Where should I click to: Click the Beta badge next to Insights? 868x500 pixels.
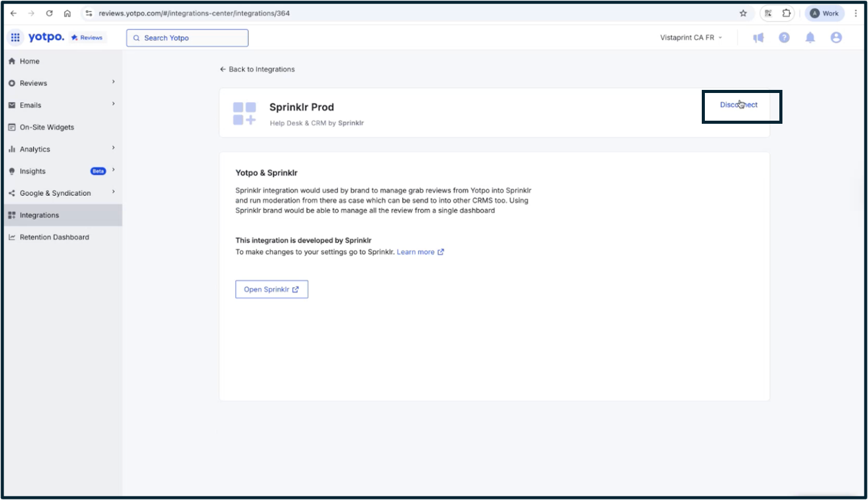click(98, 171)
